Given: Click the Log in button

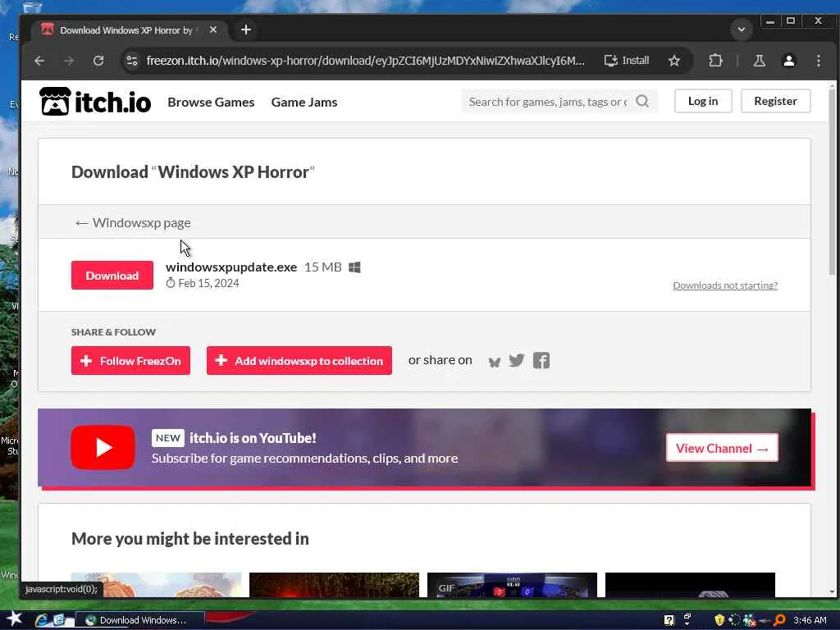Looking at the screenshot, I should pyautogui.click(x=703, y=101).
